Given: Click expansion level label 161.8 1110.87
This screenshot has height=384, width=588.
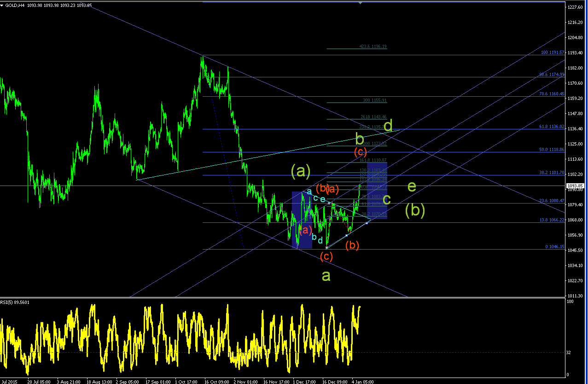Looking at the screenshot, I should (x=373, y=160).
